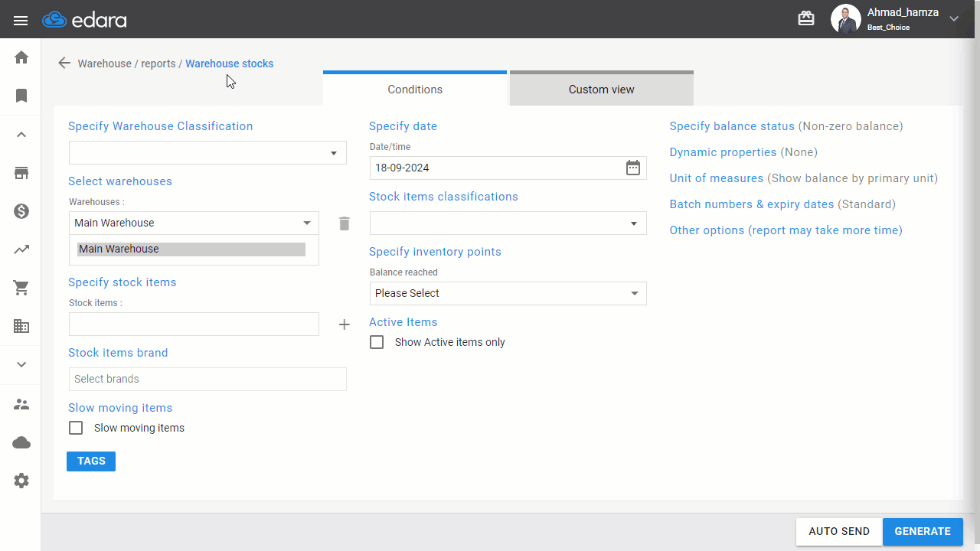Open Specify balance status option
Viewport: 980px width, 551px height.
732,126
